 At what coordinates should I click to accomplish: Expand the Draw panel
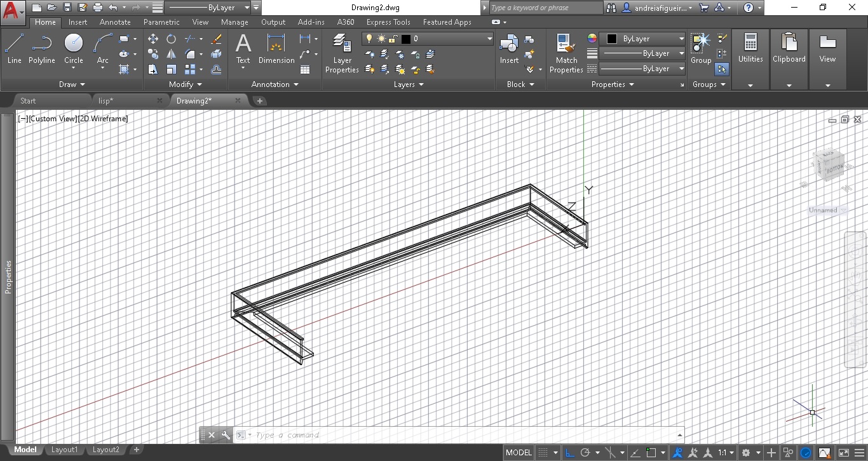(72, 84)
